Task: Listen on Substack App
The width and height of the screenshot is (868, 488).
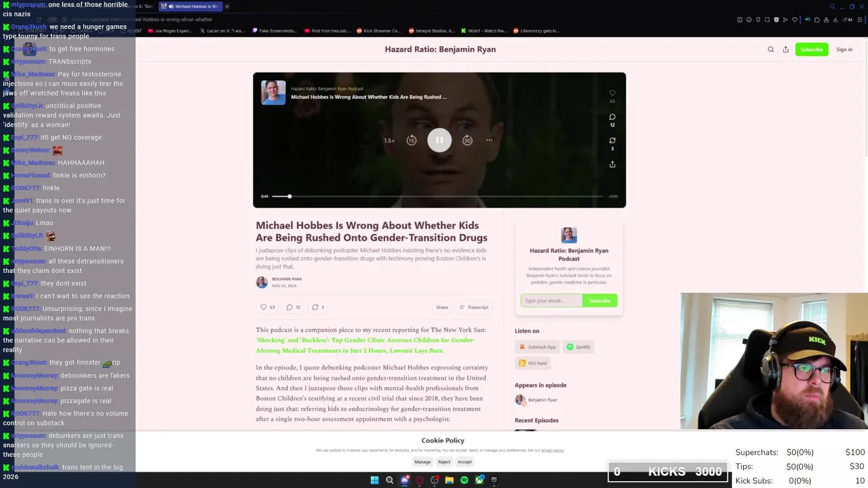Action: tap(537, 347)
